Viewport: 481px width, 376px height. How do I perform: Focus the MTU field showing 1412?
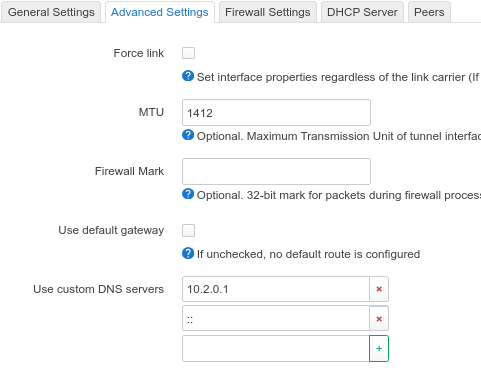click(276, 113)
